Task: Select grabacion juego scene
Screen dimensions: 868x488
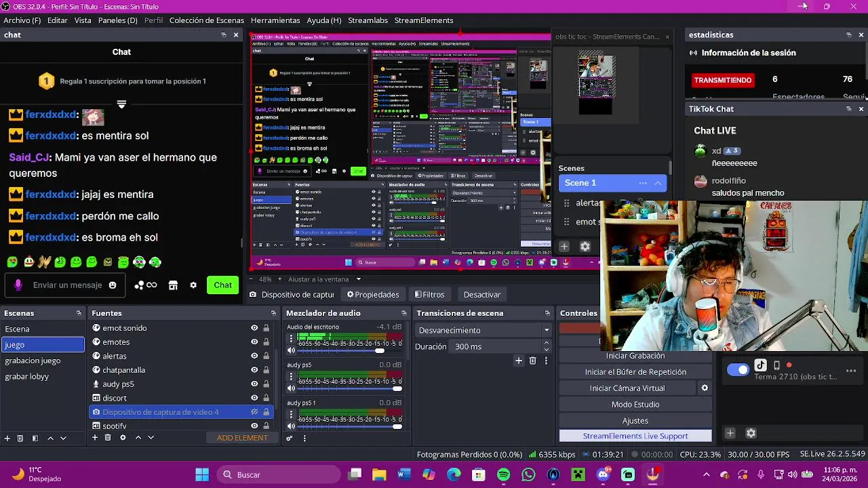Action: point(42,361)
